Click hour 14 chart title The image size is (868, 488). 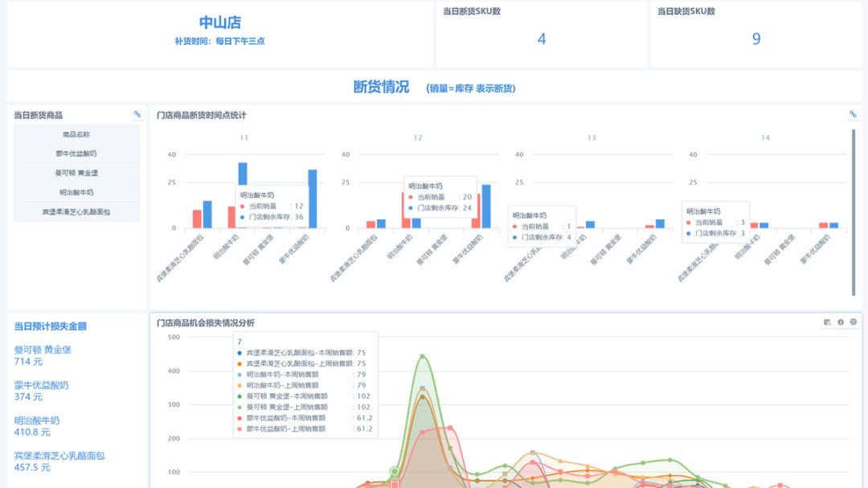[766, 137]
